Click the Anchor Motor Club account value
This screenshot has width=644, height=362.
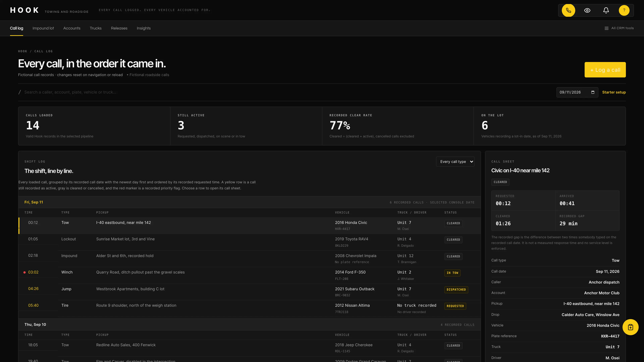pyautogui.click(x=602, y=293)
